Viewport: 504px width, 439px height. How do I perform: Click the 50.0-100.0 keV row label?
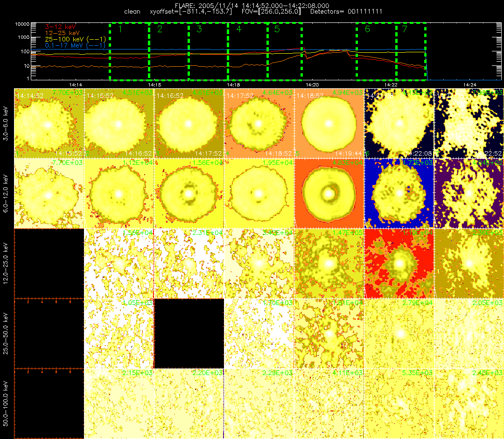click(x=6, y=404)
